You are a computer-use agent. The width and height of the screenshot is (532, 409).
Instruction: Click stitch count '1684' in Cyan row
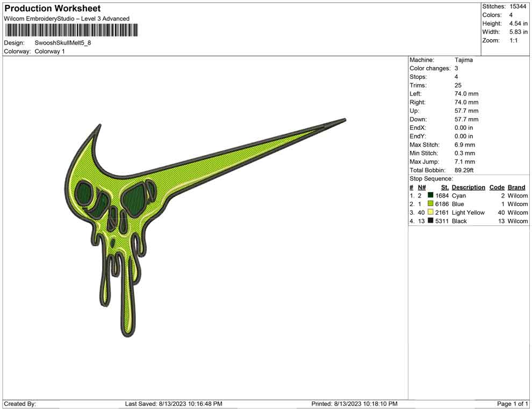[442, 195]
